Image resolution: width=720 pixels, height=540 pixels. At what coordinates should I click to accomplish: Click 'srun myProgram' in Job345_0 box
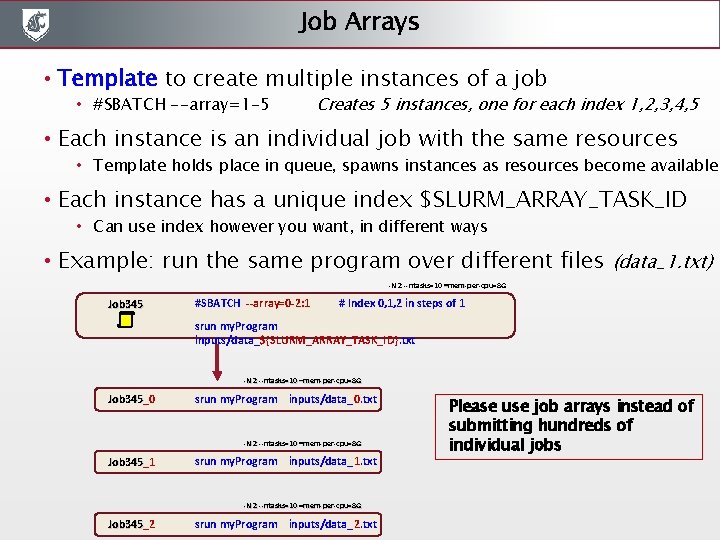click(x=236, y=399)
